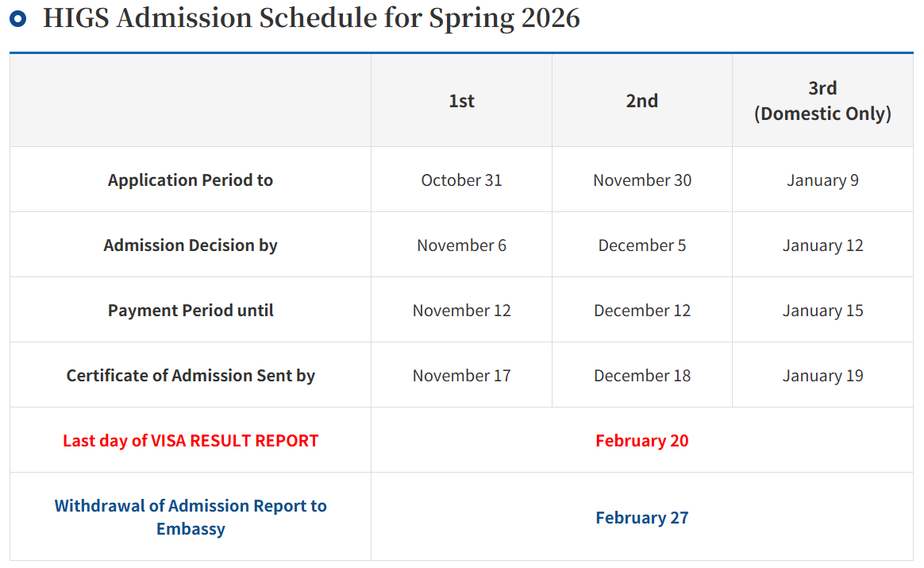This screenshot has height=568, width=924.
Task: Select the January 15 payment cell
Action: pyautogui.click(x=822, y=311)
